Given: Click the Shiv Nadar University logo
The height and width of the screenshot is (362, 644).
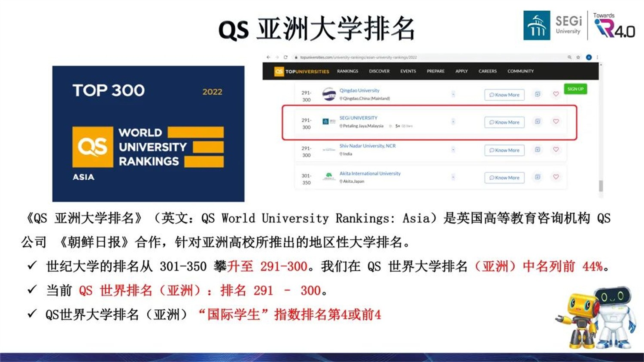Looking at the screenshot, I should pyautogui.click(x=329, y=150).
